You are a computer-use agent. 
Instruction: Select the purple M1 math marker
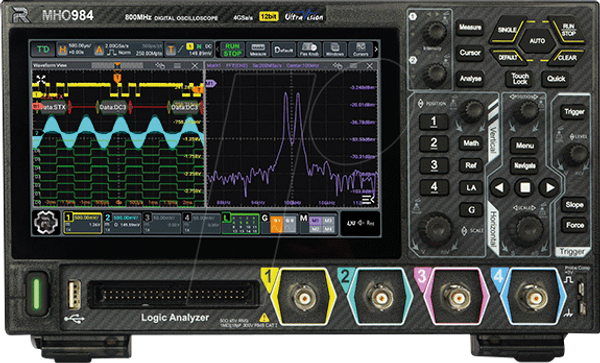coord(211,83)
